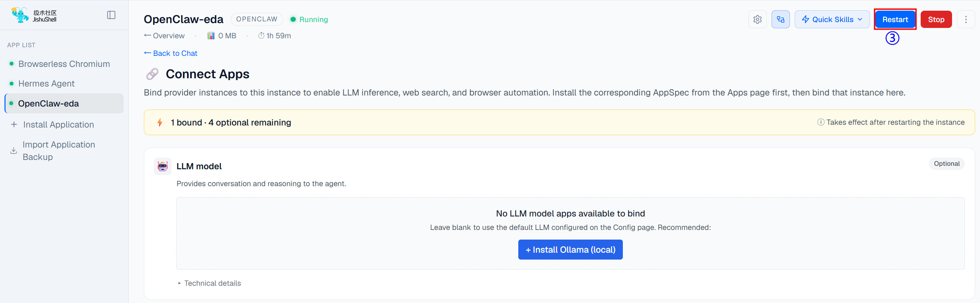This screenshot has height=303, width=980.
Task: Click the JishuShell lobster logo
Action: pyautogui.click(x=20, y=15)
